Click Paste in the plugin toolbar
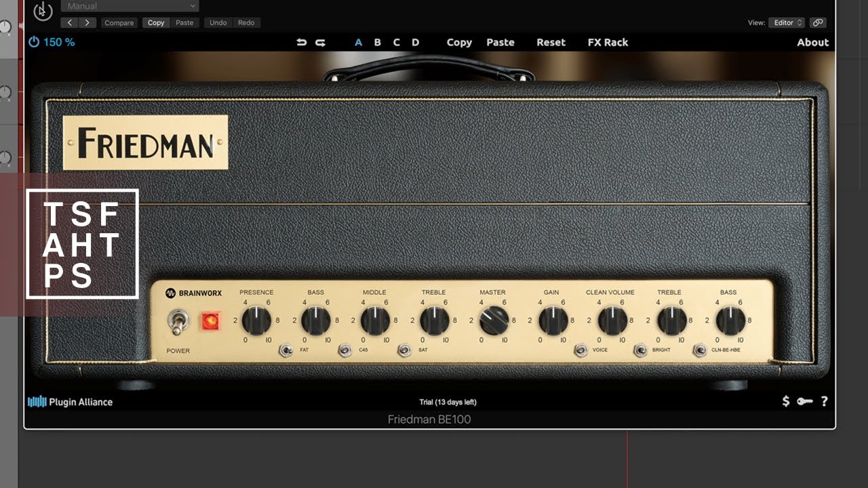 coord(500,42)
